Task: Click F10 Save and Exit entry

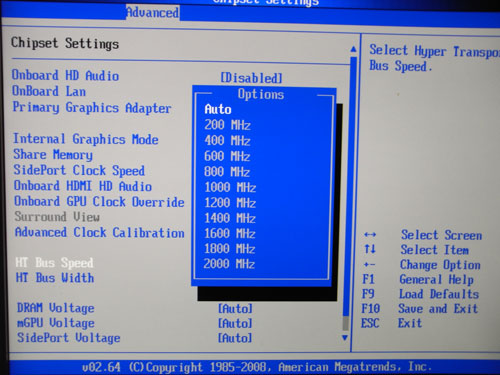Action: pyautogui.click(x=420, y=309)
